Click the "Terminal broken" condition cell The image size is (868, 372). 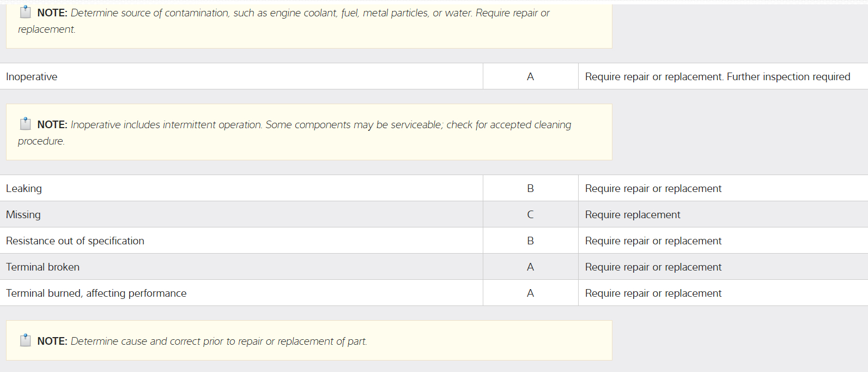[x=43, y=267]
